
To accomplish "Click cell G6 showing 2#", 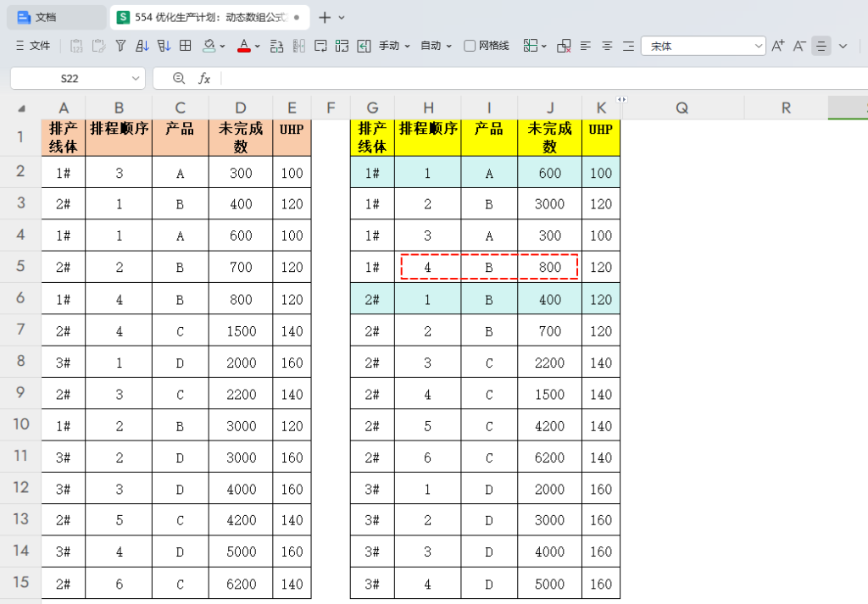I will [373, 299].
